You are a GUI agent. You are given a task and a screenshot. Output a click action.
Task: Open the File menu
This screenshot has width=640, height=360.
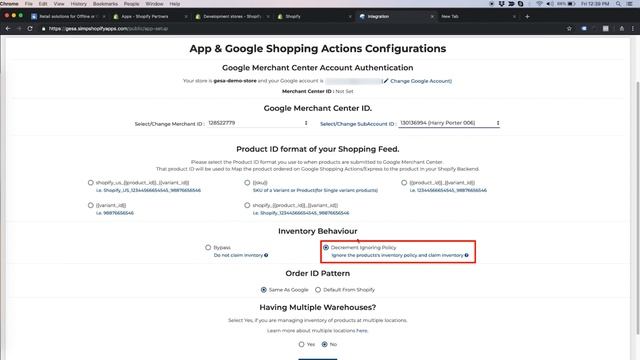point(29,4)
